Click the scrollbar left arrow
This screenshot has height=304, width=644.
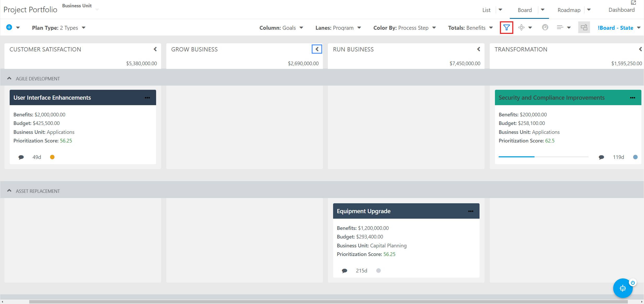click(2, 302)
